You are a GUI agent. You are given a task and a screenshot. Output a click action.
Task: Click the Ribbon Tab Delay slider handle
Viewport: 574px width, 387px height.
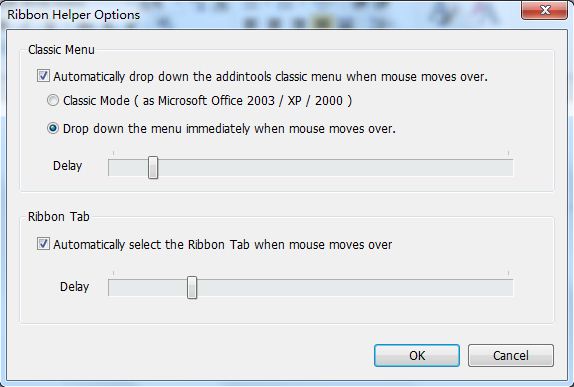click(x=192, y=288)
